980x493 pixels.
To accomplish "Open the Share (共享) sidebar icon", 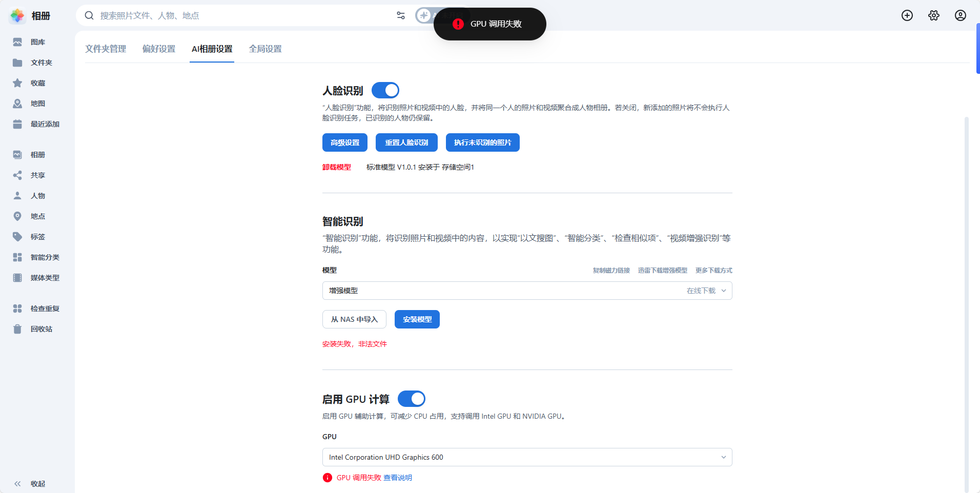I will pos(17,175).
